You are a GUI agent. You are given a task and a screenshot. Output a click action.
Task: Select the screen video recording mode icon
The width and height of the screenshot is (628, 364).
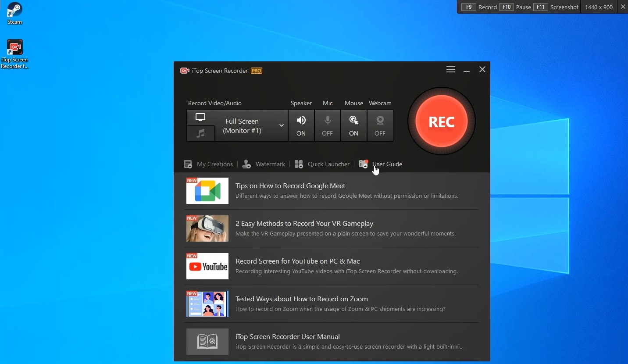point(200,118)
